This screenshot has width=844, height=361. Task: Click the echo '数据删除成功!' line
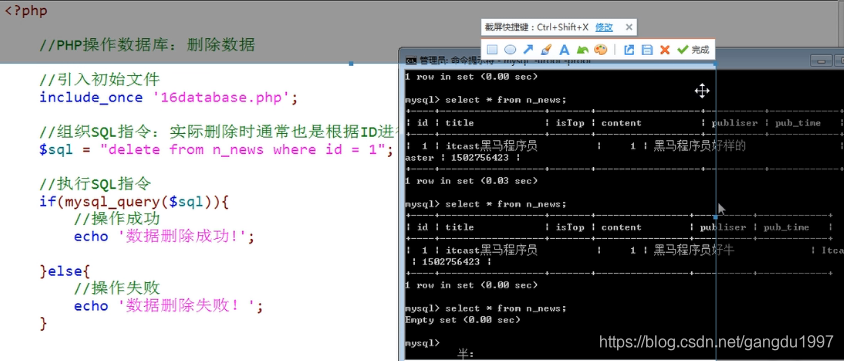[x=164, y=237]
